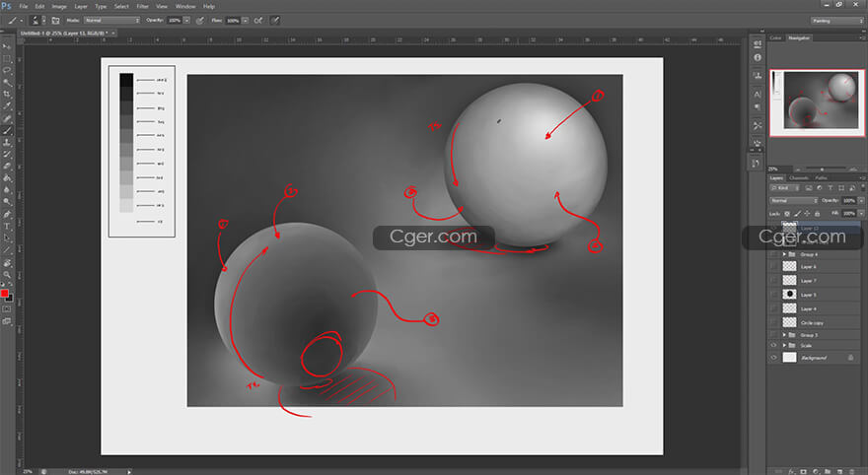Open the Edit menu
The height and width of the screenshot is (475, 868).
point(39,6)
